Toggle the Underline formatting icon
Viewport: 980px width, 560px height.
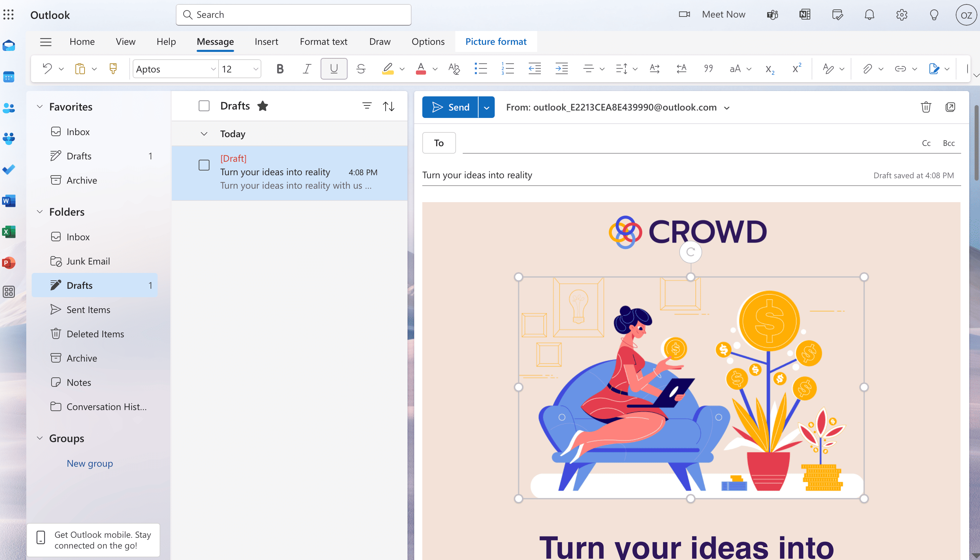(x=333, y=68)
